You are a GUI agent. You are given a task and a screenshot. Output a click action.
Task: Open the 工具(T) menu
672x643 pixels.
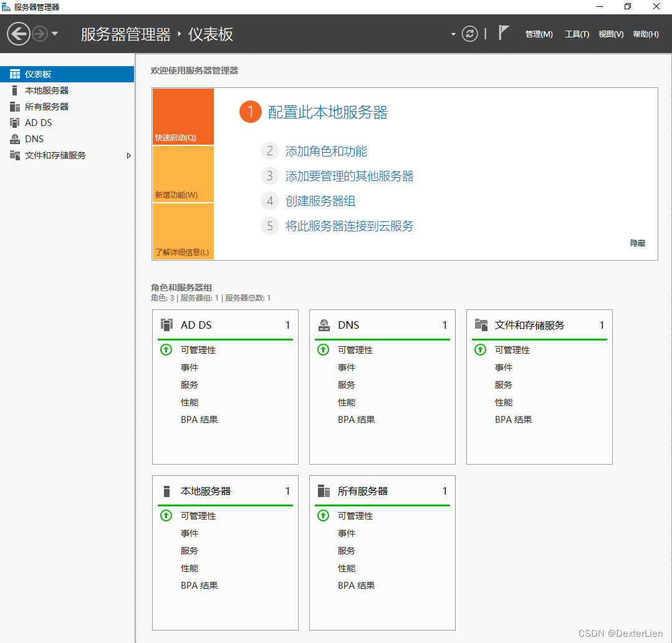577,34
